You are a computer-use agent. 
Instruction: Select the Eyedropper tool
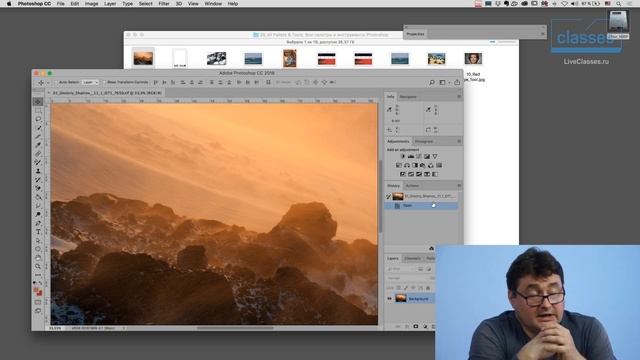38,145
